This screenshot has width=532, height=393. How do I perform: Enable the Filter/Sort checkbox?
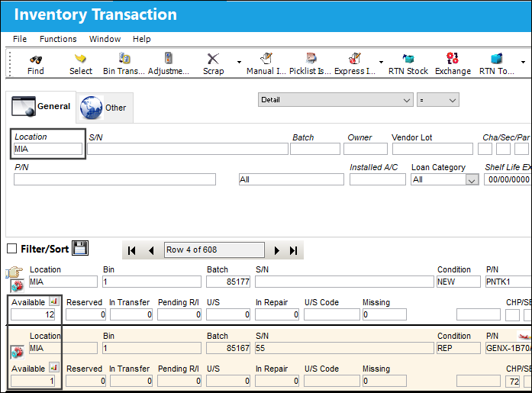point(12,249)
